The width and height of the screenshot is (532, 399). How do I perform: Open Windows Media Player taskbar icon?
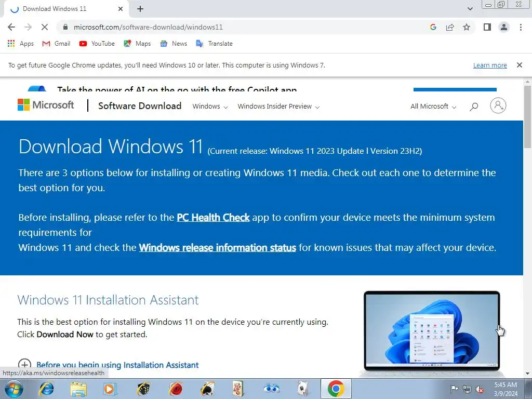(110, 389)
